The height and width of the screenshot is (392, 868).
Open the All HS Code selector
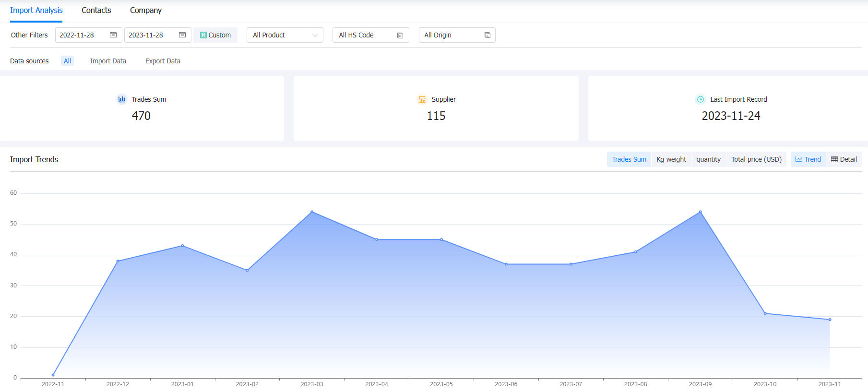pos(371,35)
